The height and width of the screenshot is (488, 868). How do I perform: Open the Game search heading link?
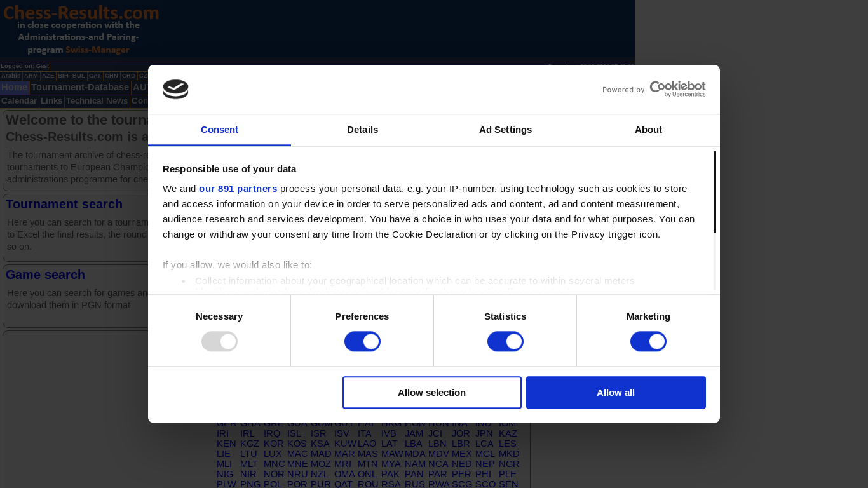click(45, 274)
